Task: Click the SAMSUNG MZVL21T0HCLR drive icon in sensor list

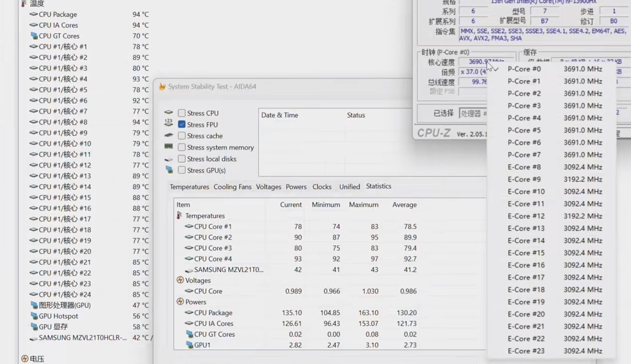Action: pos(33,338)
